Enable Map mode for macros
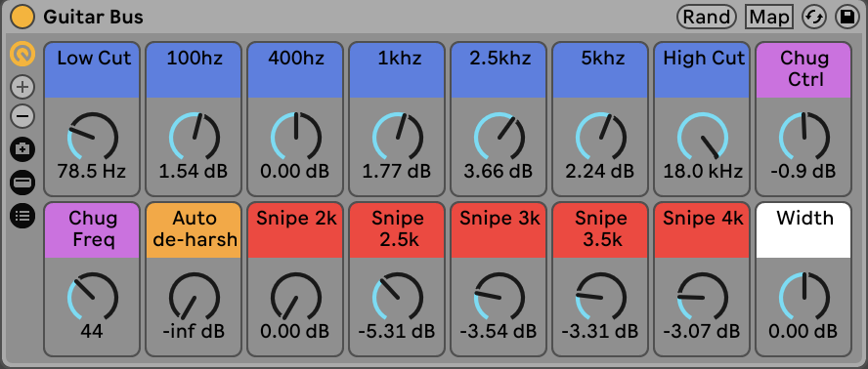Viewport: 868px width, 369px height. tap(769, 18)
